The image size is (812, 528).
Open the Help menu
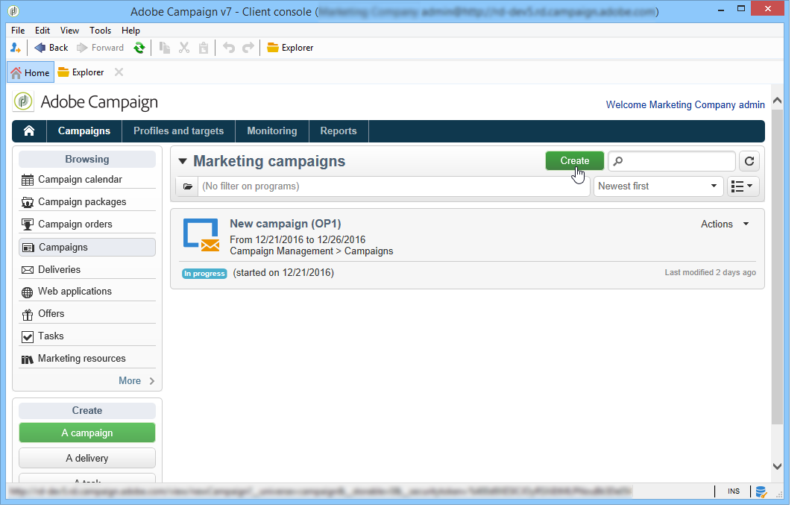130,31
